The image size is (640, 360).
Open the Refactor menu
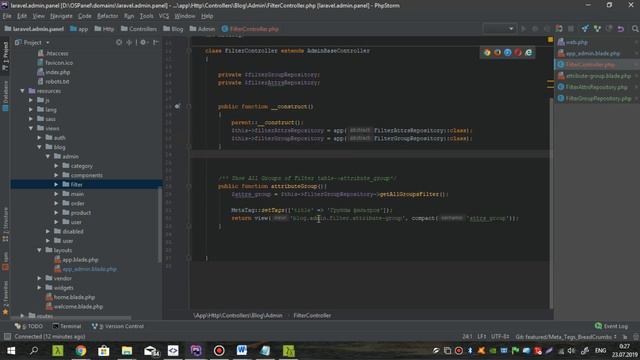pos(107,16)
